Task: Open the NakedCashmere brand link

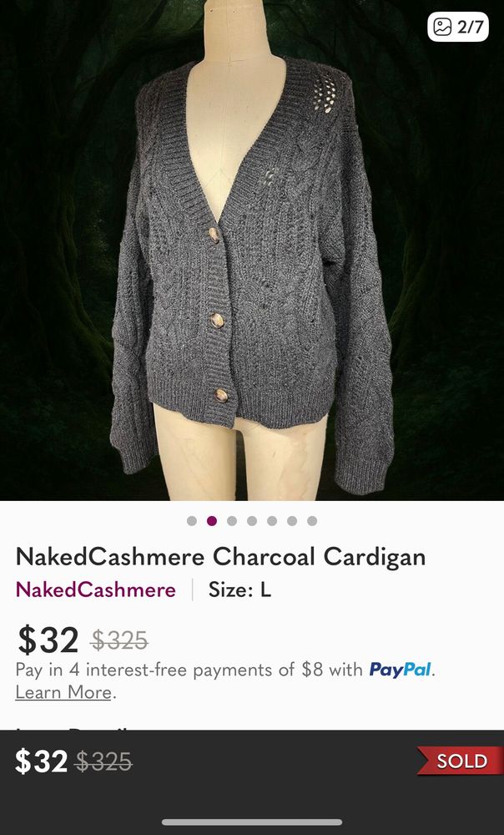Action: point(96,590)
